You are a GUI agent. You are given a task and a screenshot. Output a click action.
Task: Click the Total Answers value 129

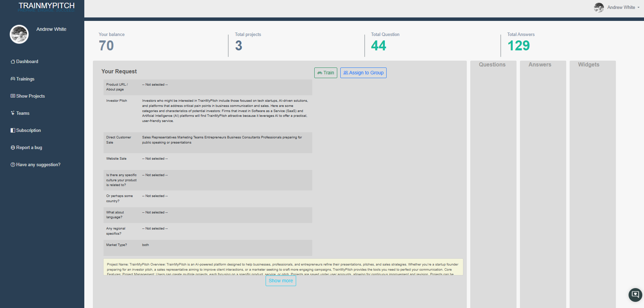[519, 46]
